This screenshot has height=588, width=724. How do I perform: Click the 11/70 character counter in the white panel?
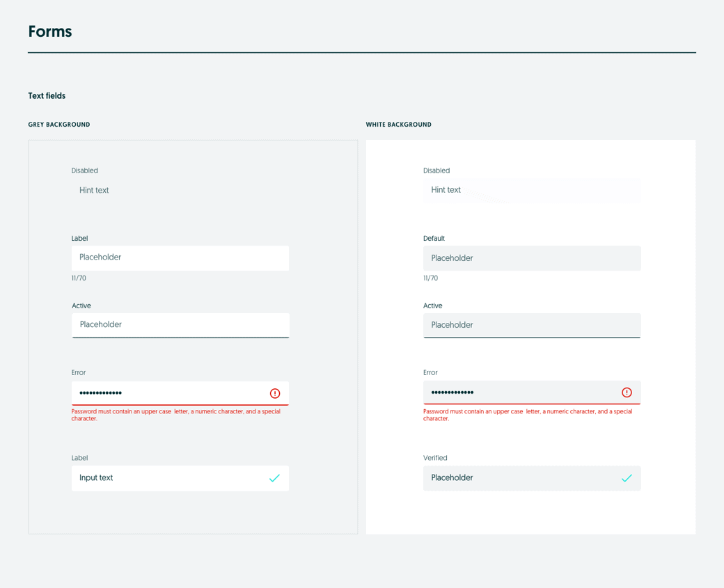pyautogui.click(x=430, y=278)
